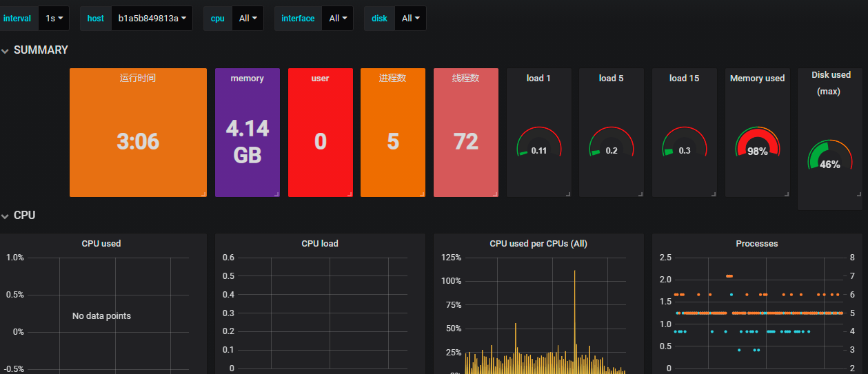Click the Processes panel title

pyautogui.click(x=757, y=244)
